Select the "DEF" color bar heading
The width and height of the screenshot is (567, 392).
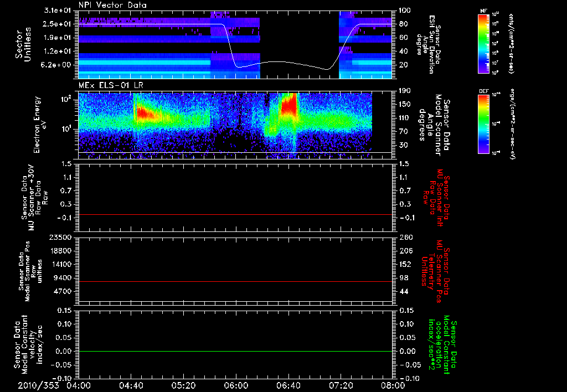pyautogui.click(x=484, y=91)
